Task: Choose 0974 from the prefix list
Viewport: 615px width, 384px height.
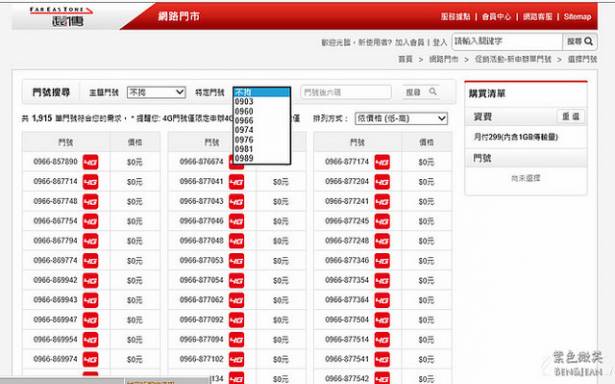Action: (262, 130)
